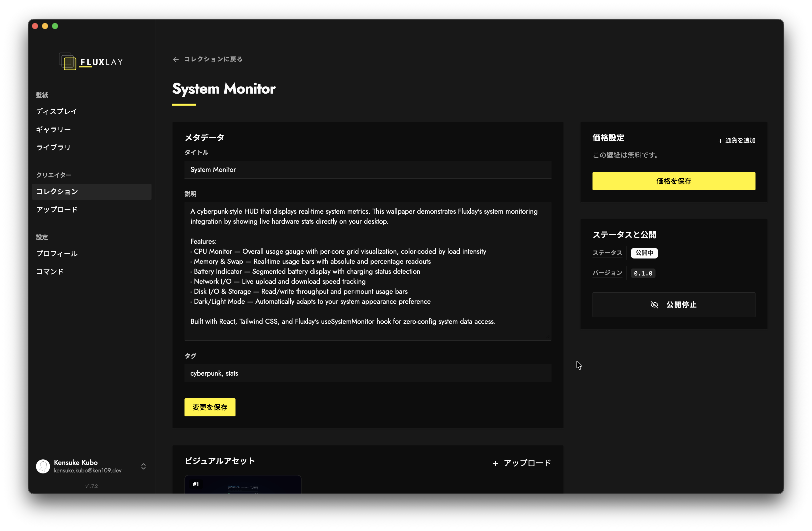Viewport: 812px width, 531px height.
Task: Click the crossed-eye icon on 公開停止
Action: pyautogui.click(x=654, y=305)
